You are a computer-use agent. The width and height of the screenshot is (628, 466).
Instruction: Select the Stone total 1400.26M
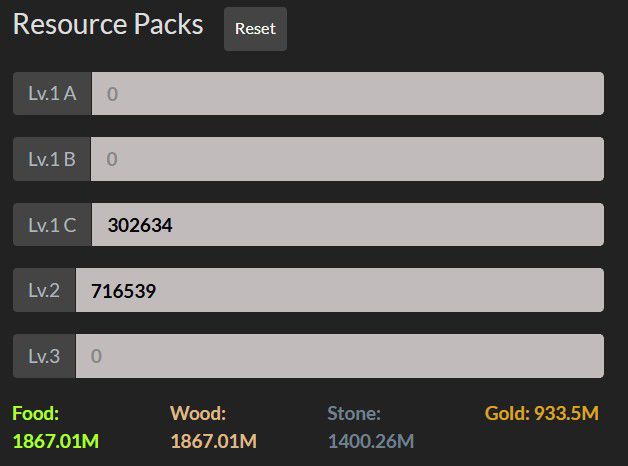click(x=371, y=440)
